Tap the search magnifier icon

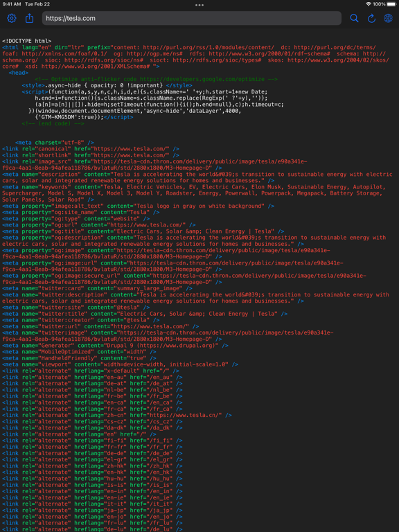pyautogui.click(x=354, y=18)
